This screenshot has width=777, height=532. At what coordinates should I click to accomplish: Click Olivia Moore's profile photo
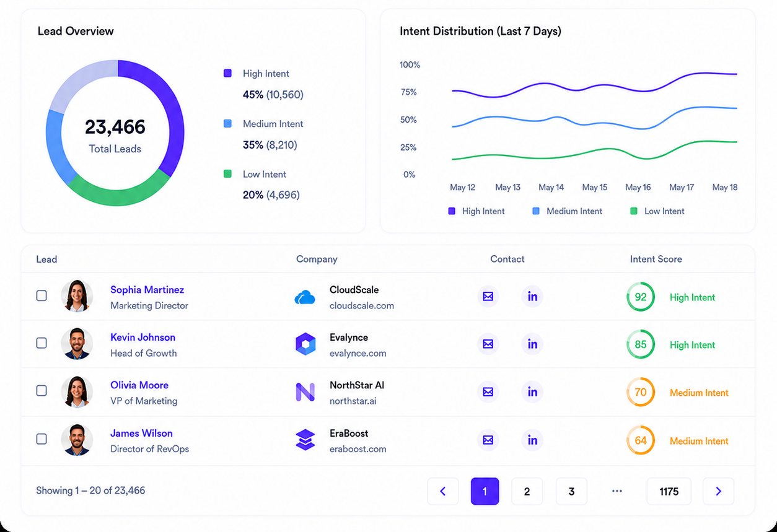coord(77,391)
